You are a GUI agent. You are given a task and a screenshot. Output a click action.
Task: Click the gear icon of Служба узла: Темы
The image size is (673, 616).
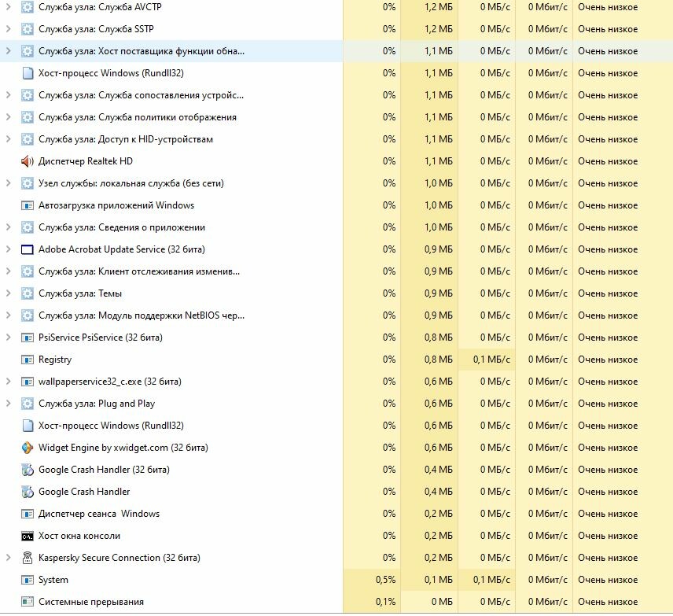click(x=27, y=293)
